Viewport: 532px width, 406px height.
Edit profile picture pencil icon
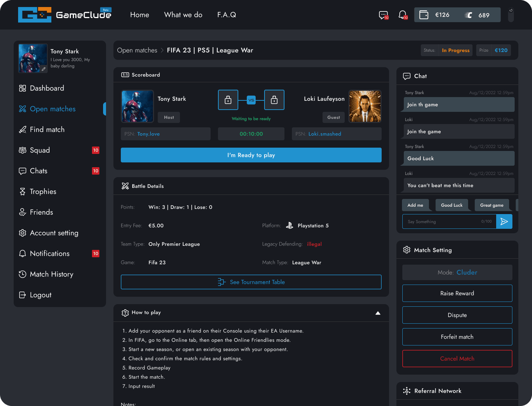coord(44,69)
